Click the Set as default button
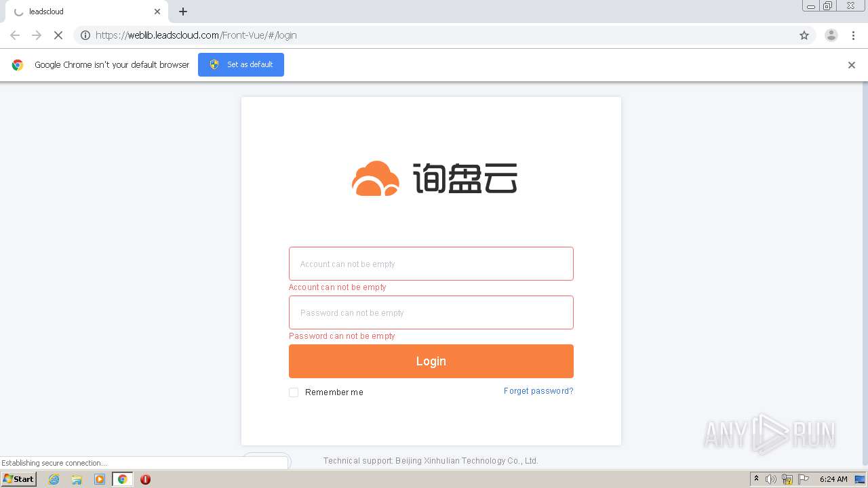868x488 pixels. pos(241,64)
